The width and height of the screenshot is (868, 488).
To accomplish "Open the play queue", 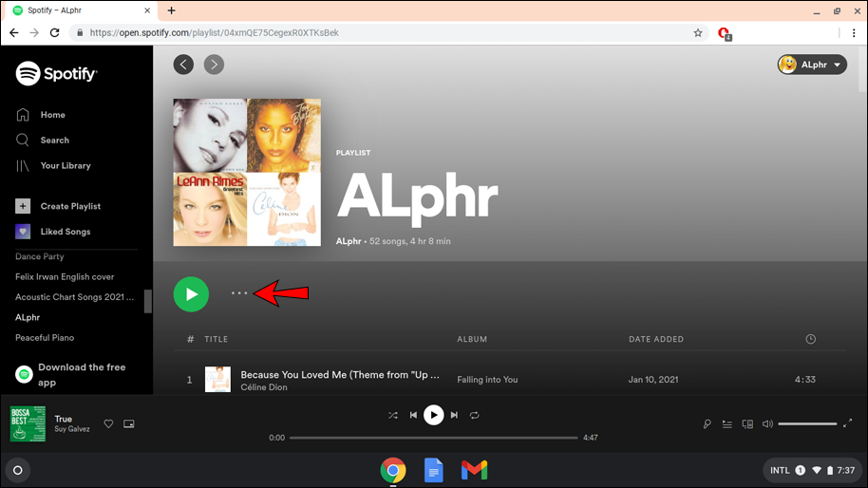I will pos(726,423).
